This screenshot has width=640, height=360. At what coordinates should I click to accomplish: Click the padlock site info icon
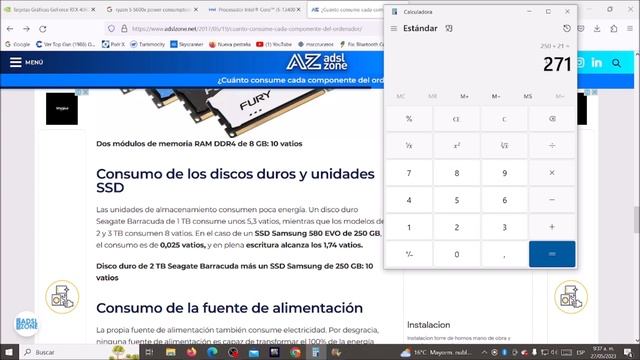tap(124, 29)
